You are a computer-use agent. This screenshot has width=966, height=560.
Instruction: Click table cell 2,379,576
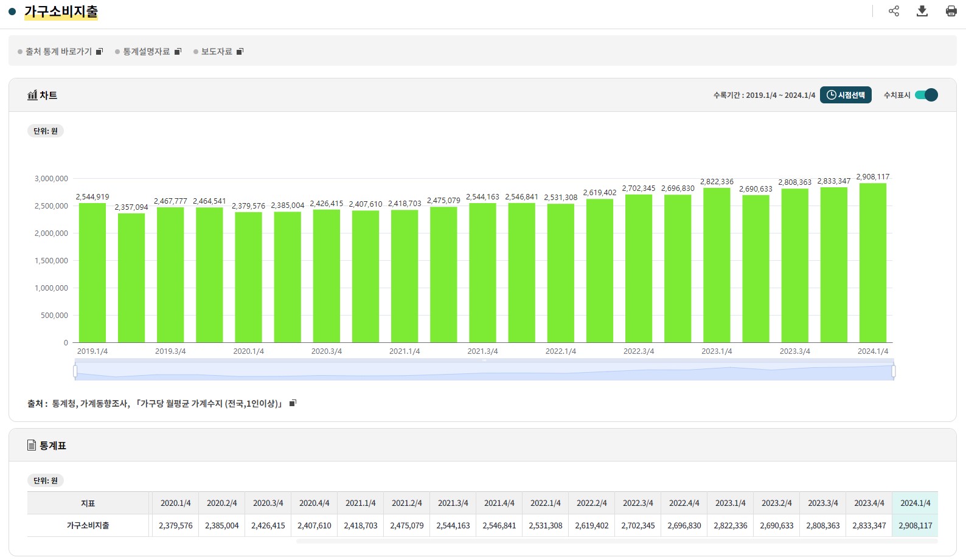coord(175,525)
